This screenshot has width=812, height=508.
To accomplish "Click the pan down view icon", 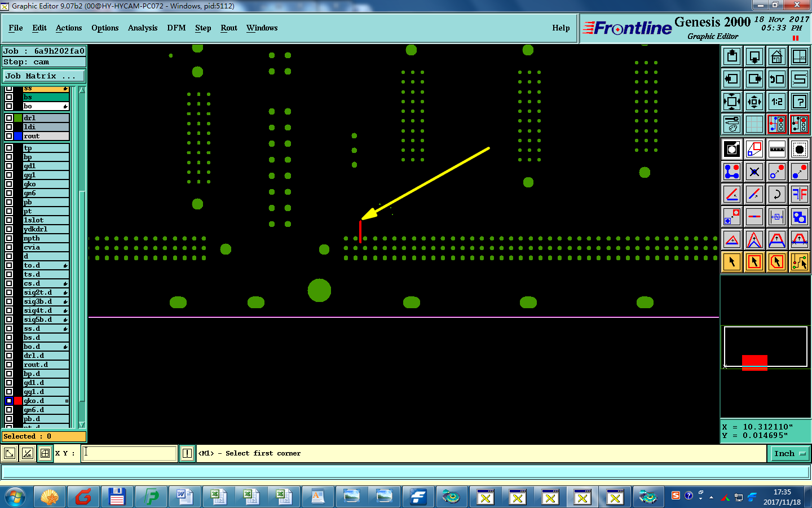I will pyautogui.click(x=754, y=56).
